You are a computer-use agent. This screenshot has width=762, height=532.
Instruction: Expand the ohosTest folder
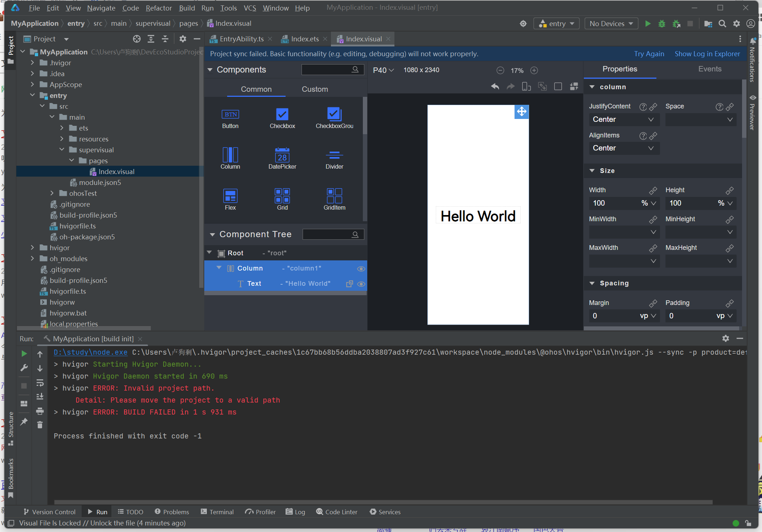pyautogui.click(x=52, y=193)
